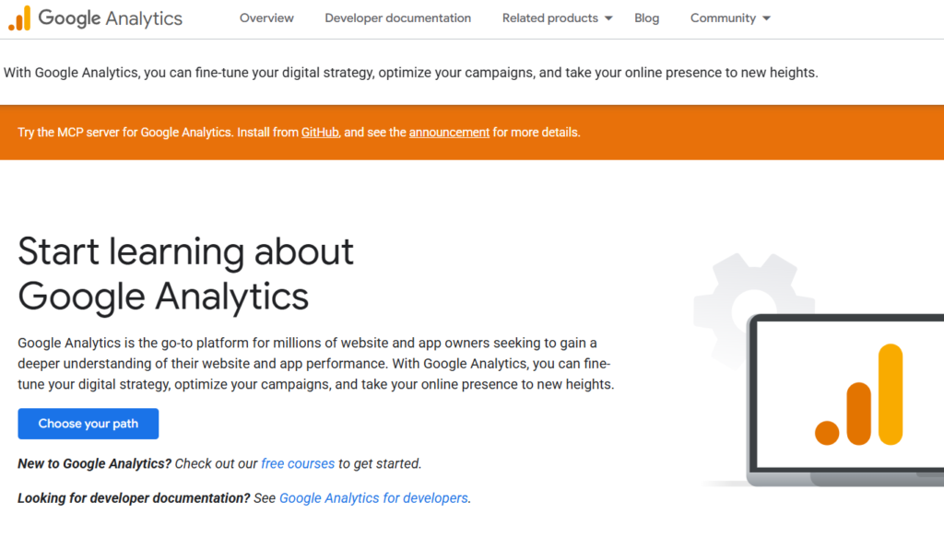Click the 'go-to platform' description paragraph
This screenshot has width=944, height=560.
coord(316,363)
